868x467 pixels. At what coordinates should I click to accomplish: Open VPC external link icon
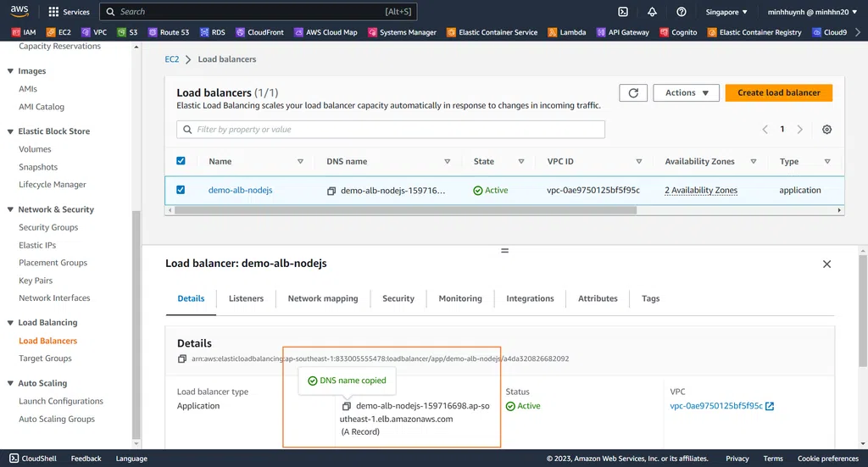click(x=770, y=406)
